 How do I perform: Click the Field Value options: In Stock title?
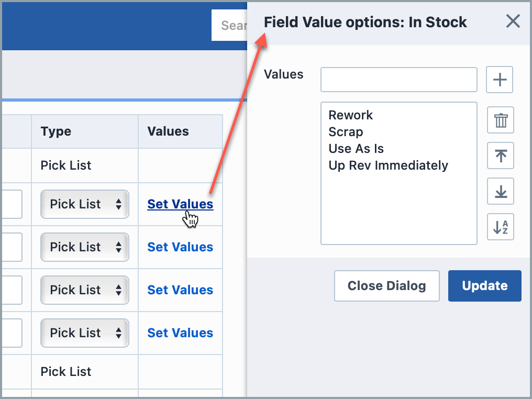click(365, 22)
